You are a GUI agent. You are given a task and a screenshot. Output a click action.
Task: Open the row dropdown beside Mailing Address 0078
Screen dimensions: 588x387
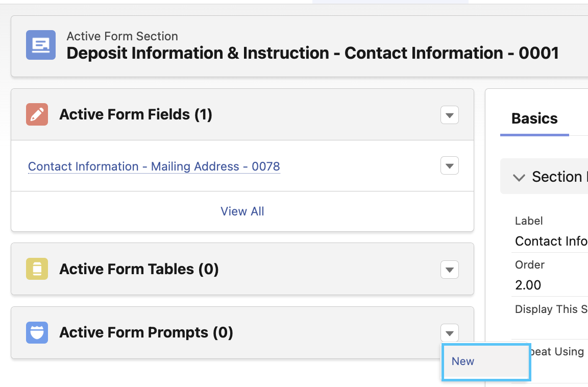[449, 165]
